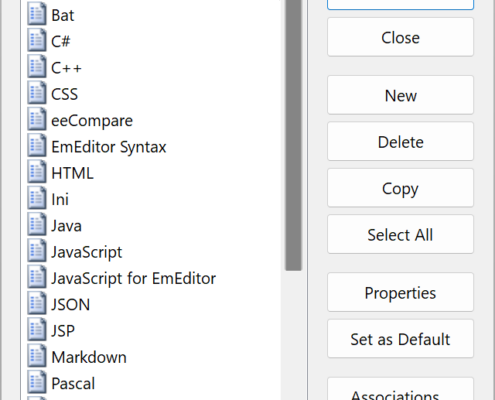Viewport: 495px width, 400px height.
Task: Choose JavaScript for EmEditor entry
Action: [x=133, y=279]
